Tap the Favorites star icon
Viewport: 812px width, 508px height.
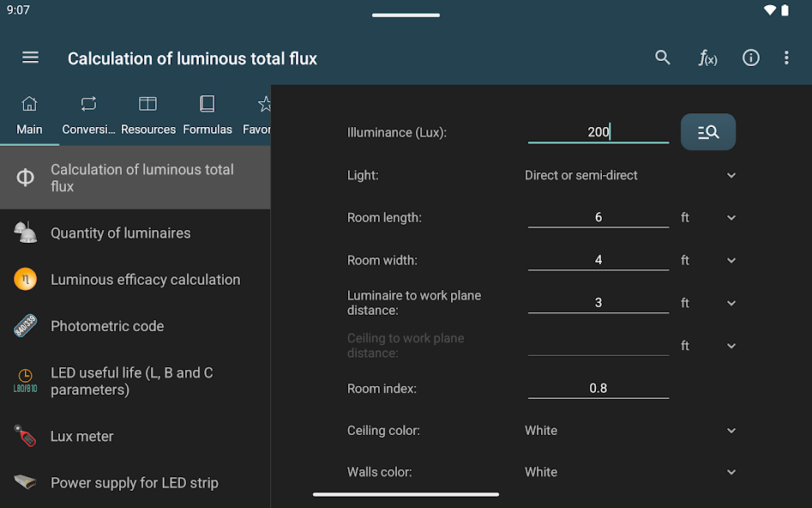pyautogui.click(x=264, y=104)
